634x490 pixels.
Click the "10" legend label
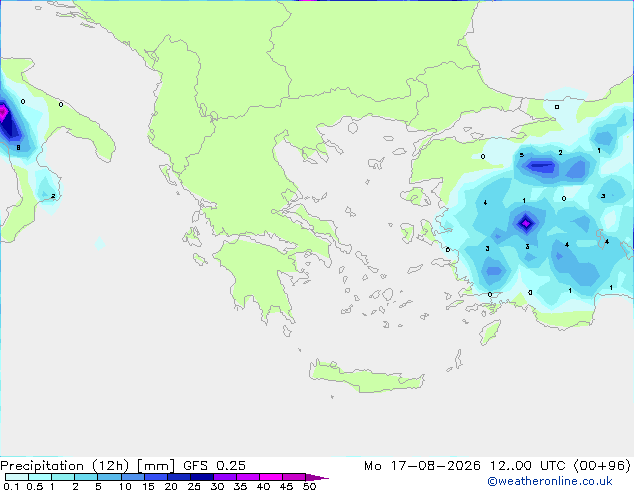125,486
